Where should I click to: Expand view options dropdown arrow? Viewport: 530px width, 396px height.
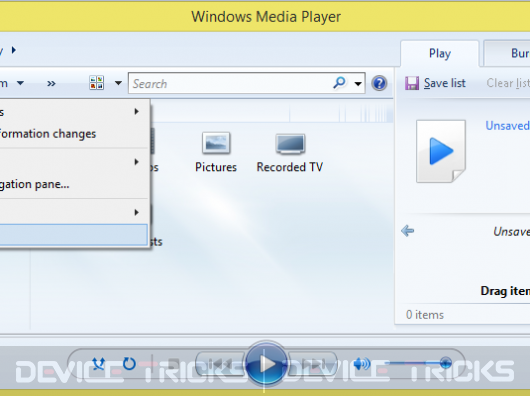click(x=118, y=83)
